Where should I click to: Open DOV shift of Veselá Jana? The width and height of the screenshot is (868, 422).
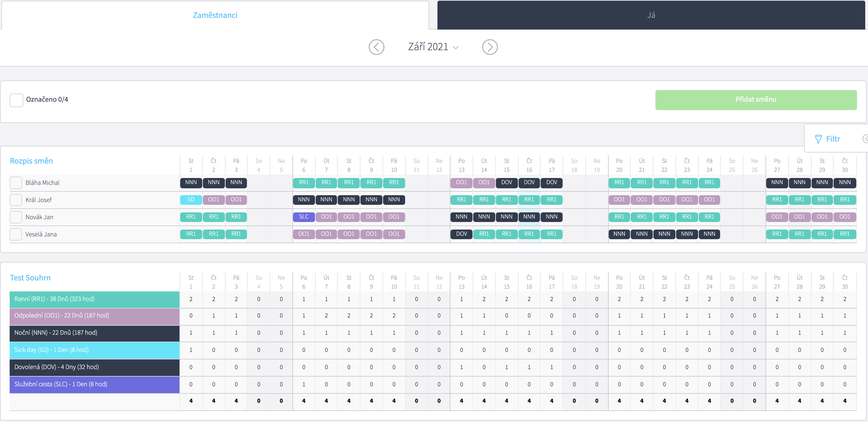pyautogui.click(x=461, y=234)
